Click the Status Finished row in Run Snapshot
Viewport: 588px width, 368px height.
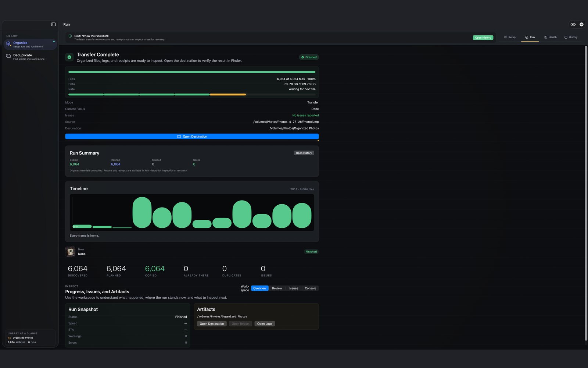coord(128,317)
